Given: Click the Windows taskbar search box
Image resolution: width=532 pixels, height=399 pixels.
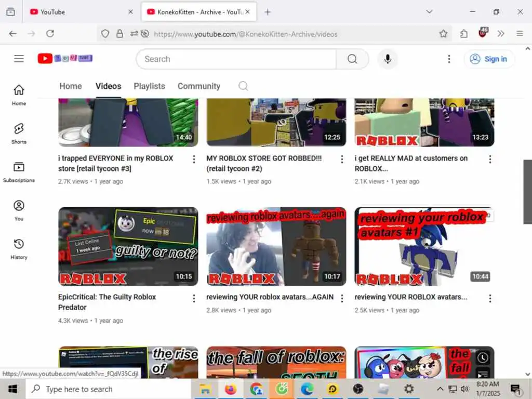Looking at the screenshot, I should (109, 389).
